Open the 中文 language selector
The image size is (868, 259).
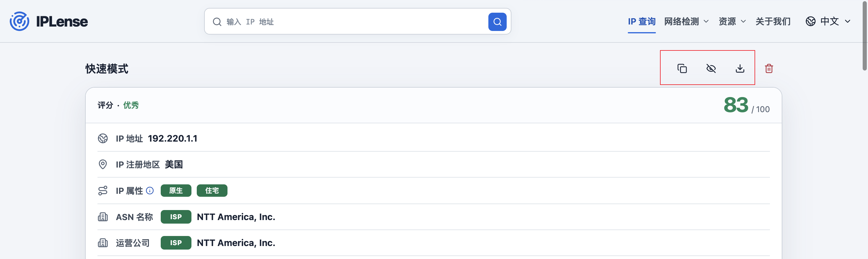click(828, 22)
